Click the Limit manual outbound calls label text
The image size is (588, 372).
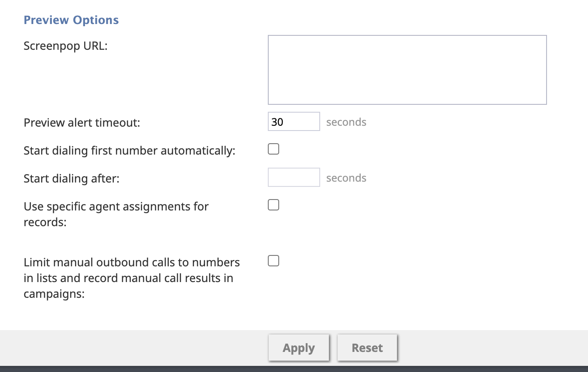point(132,278)
